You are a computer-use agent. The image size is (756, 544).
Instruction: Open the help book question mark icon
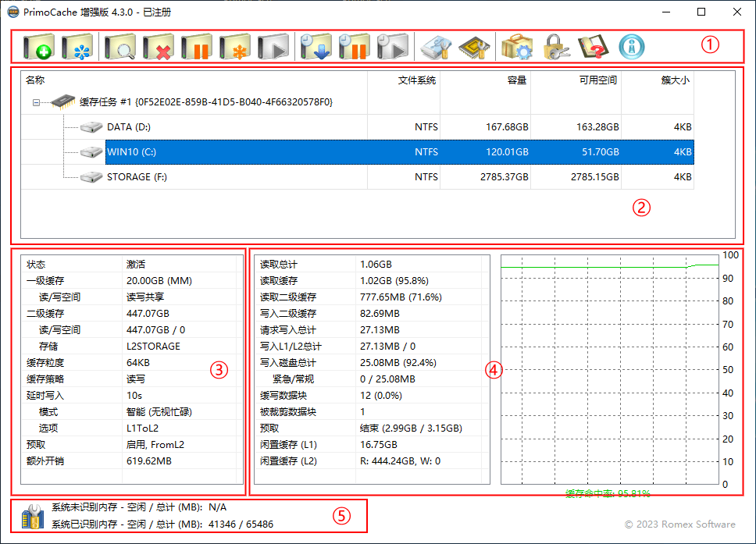pyautogui.click(x=594, y=47)
